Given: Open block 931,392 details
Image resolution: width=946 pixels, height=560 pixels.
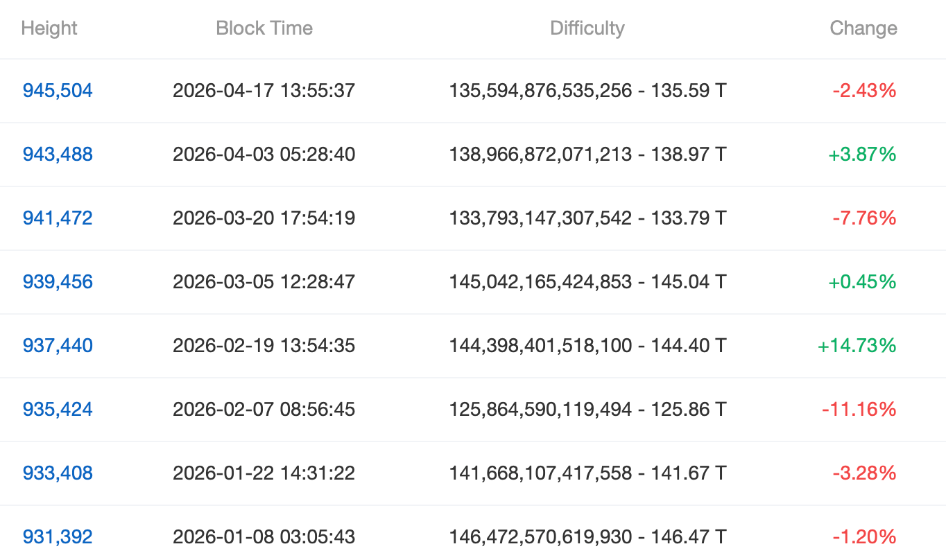Looking at the screenshot, I should point(57,536).
